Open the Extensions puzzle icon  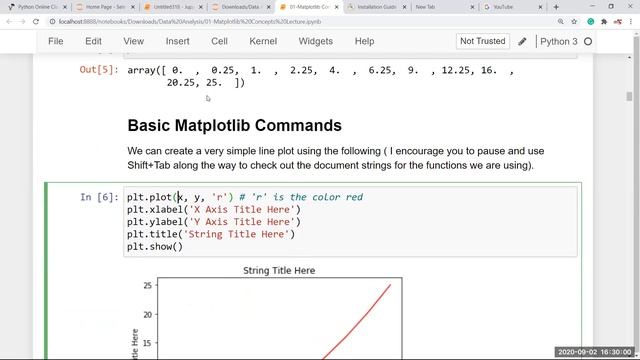(x=604, y=22)
